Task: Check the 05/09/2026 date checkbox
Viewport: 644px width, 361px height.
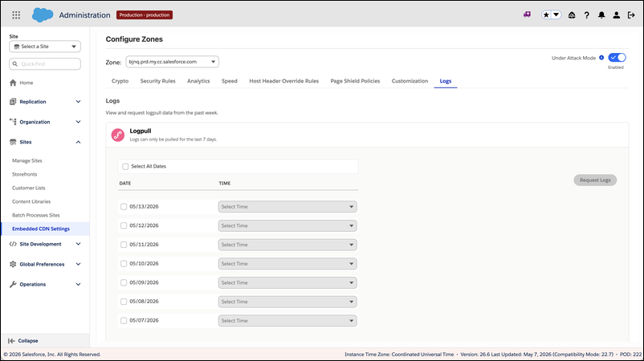Action: point(124,282)
